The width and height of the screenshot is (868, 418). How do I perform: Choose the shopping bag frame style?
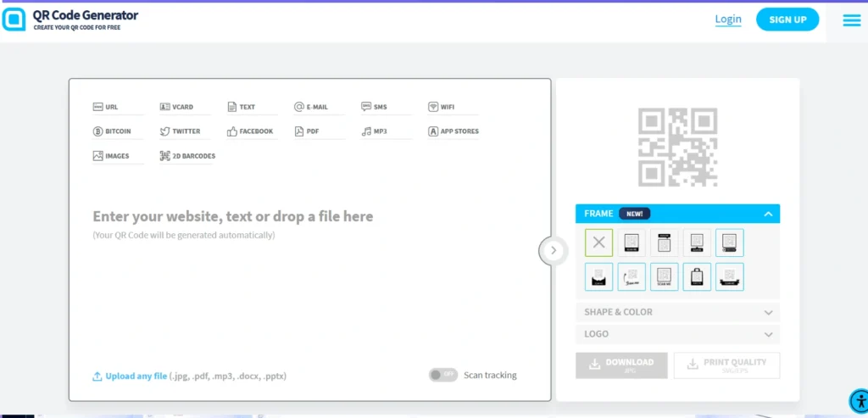point(697,276)
